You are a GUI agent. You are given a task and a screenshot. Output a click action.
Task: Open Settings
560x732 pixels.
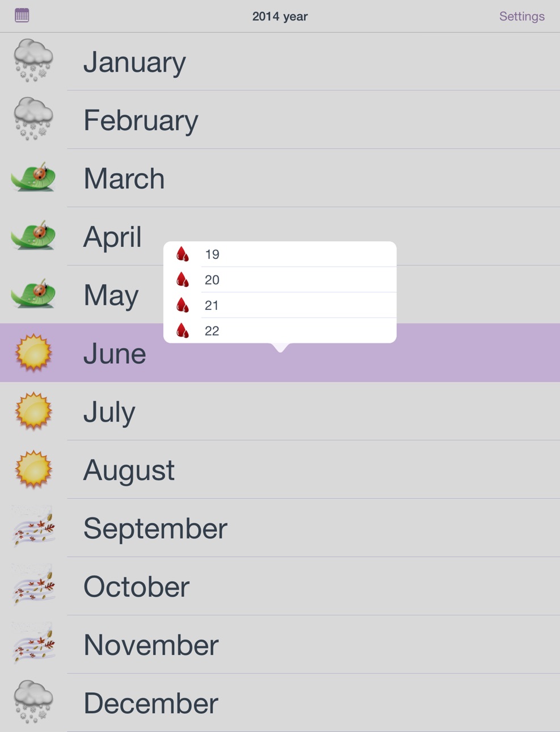pyautogui.click(x=521, y=16)
